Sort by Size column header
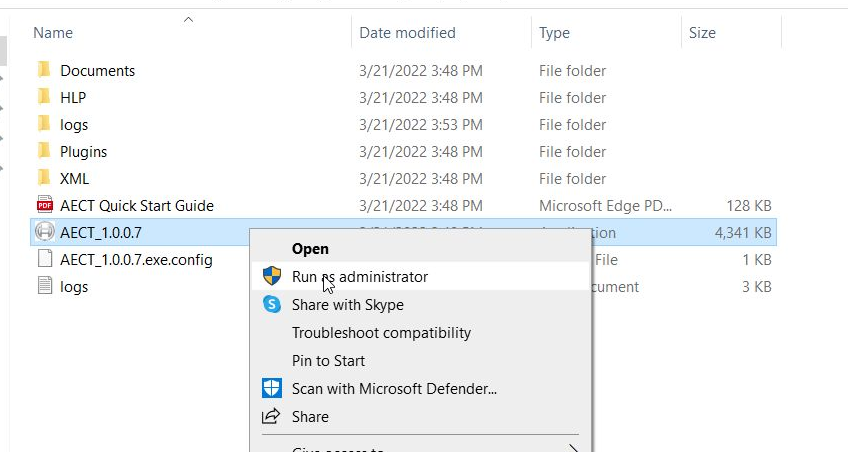The image size is (848, 452). click(702, 33)
